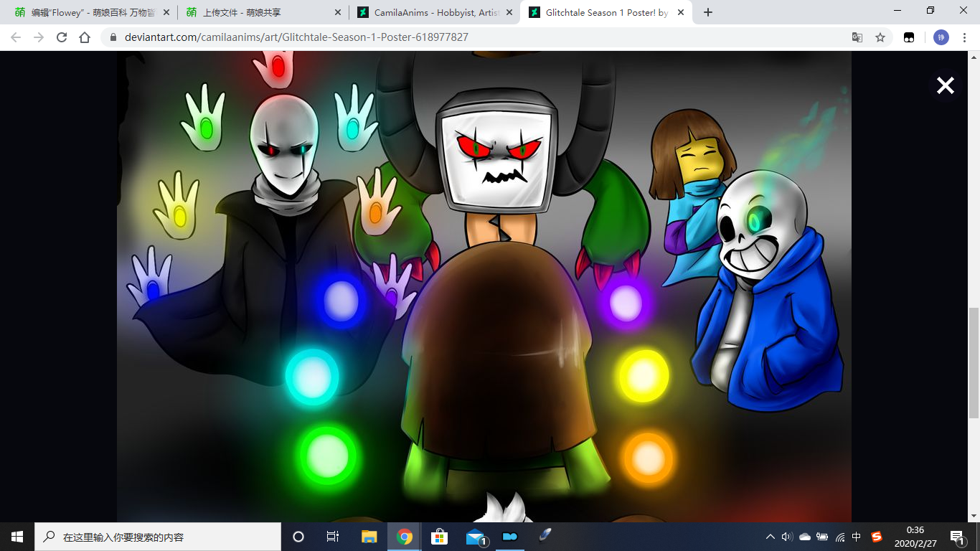Navigate back to the previous page
The height and width of the screenshot is (551, 980).
(x=16, y=37)
